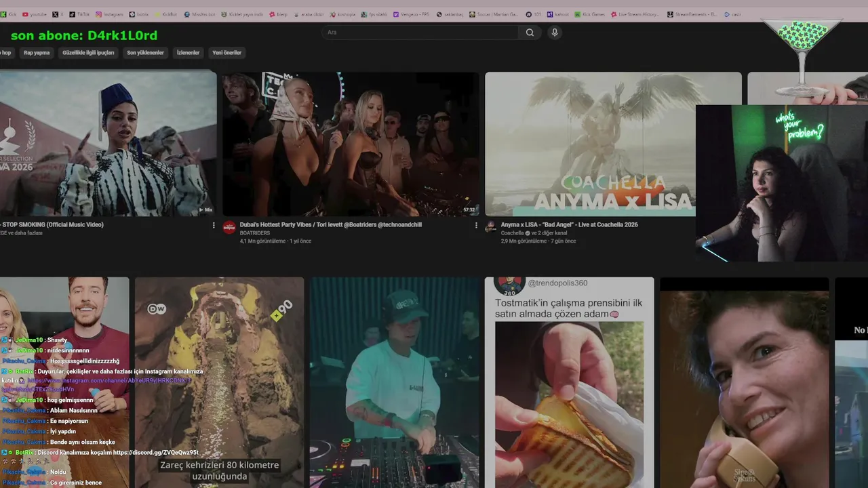Open the TikTok bookmark

[x=79, y=14]
